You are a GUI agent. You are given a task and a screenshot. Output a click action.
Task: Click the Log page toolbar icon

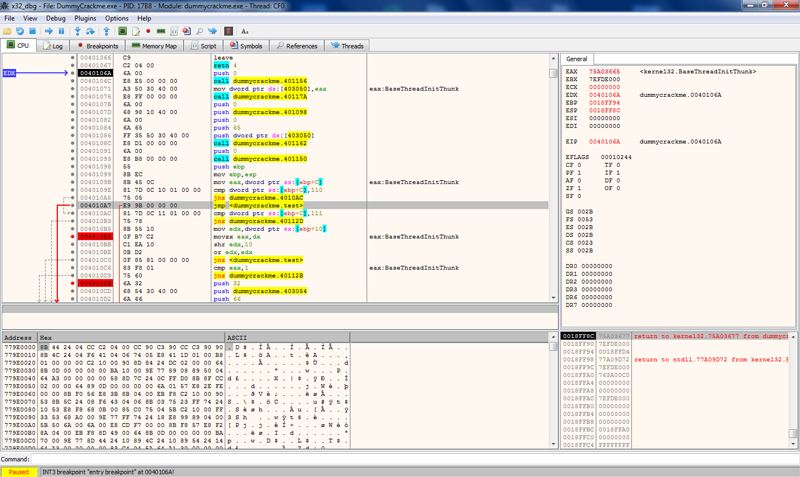point(135,31)
